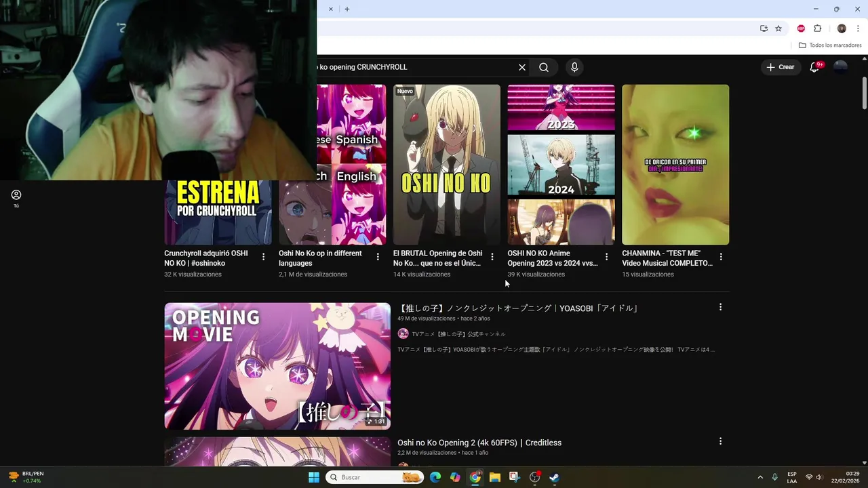
Task: Open the YouTube account avatar menu
Action: 840,67
